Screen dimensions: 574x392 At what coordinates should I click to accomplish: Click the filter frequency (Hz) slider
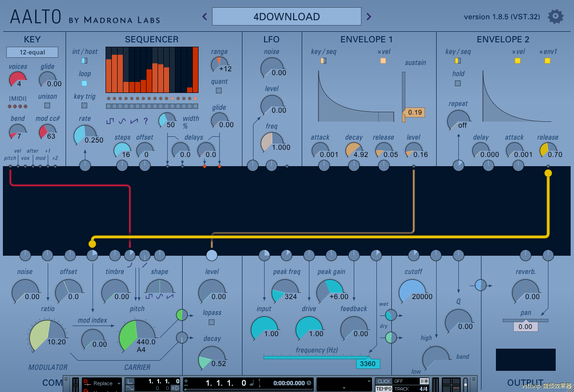click(x=318, y=357)
